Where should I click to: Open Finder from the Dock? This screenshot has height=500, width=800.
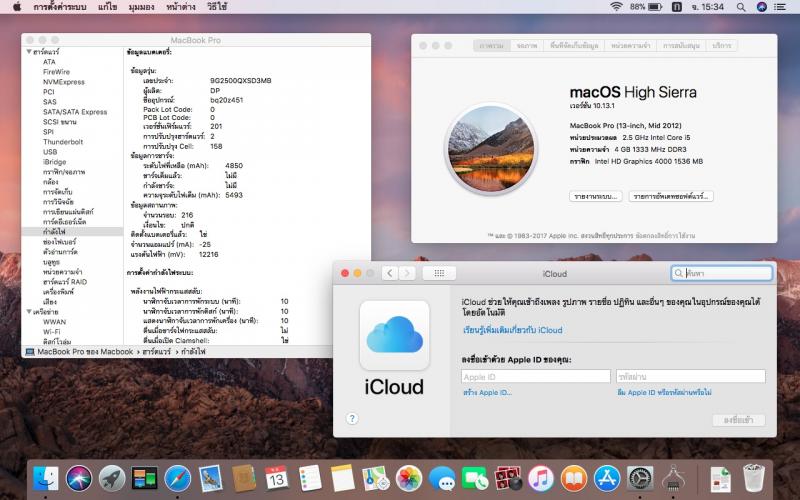click(46, 479)
